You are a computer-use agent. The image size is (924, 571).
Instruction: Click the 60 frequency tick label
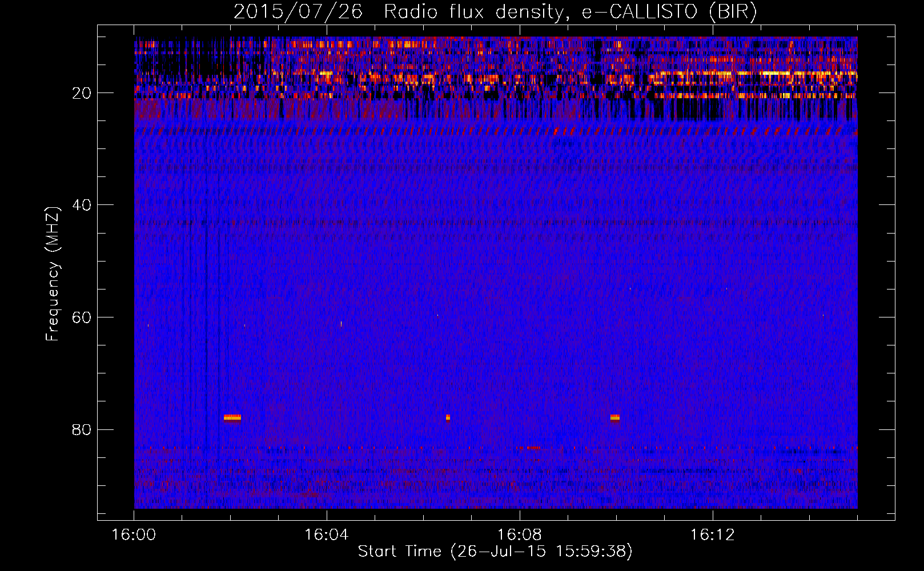(82, 317)
